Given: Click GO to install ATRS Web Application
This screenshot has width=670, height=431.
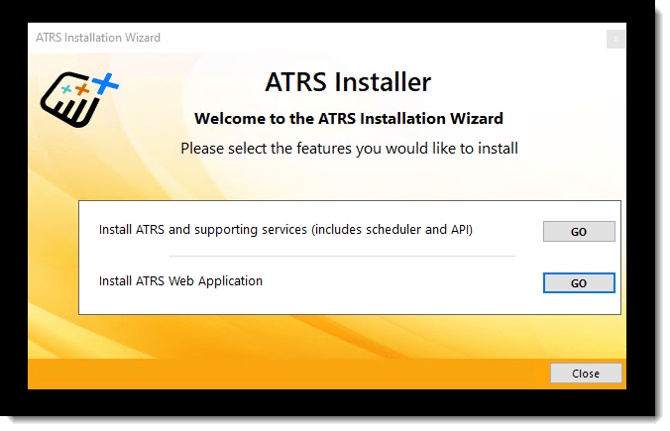Looking at the screenshot, I should (x=579, y=283).
